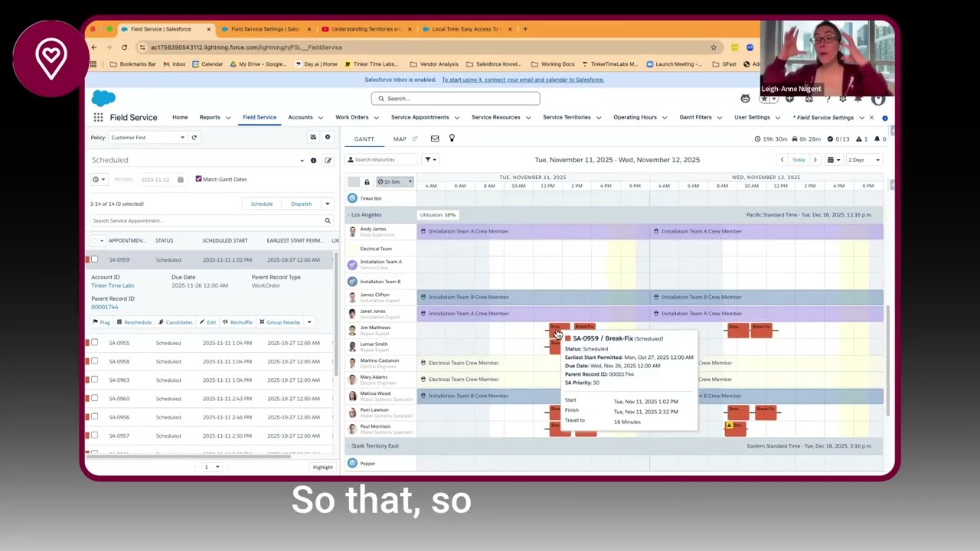Open the resource filter funnel icon
The width and height of the screenshot is (980, 551).
click(x=429, y=159)
